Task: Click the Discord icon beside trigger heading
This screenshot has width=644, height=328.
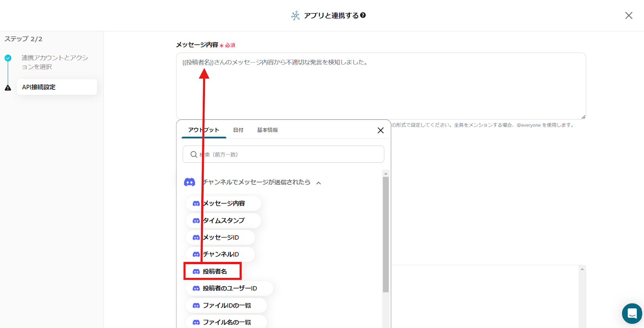Action: point(190,182)
